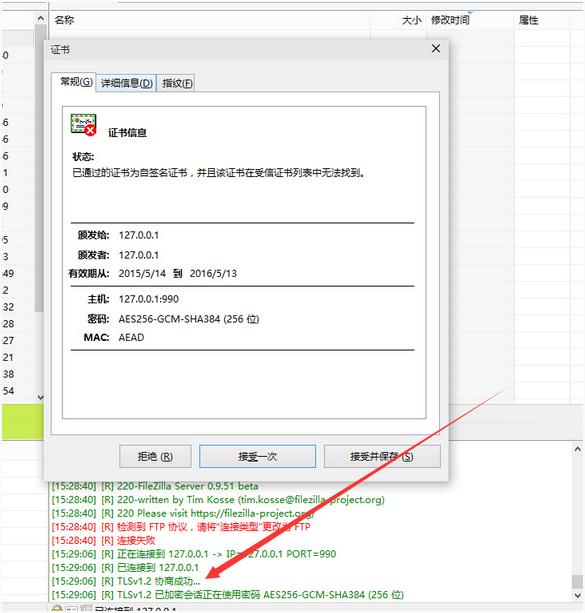Image resolution: width=585 pixels, height=613 pixels.
Task: Switch to the 详细信息(D) tab
Action: 126,83
